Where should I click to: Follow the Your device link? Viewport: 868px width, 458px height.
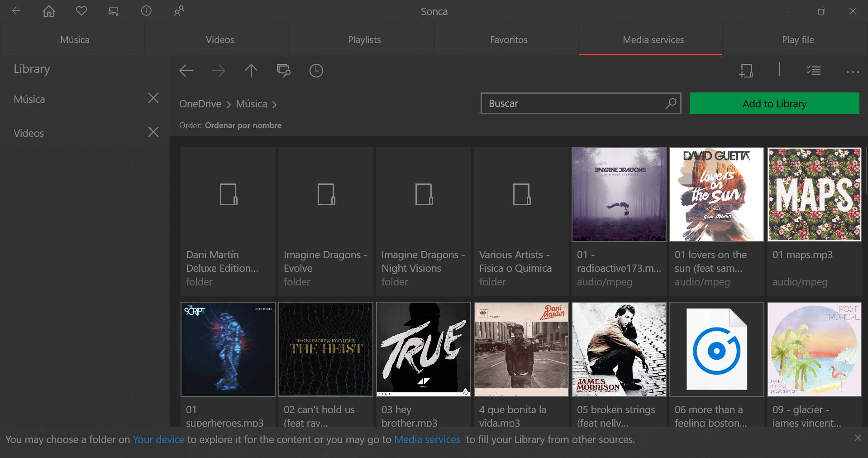pos(158,439)
